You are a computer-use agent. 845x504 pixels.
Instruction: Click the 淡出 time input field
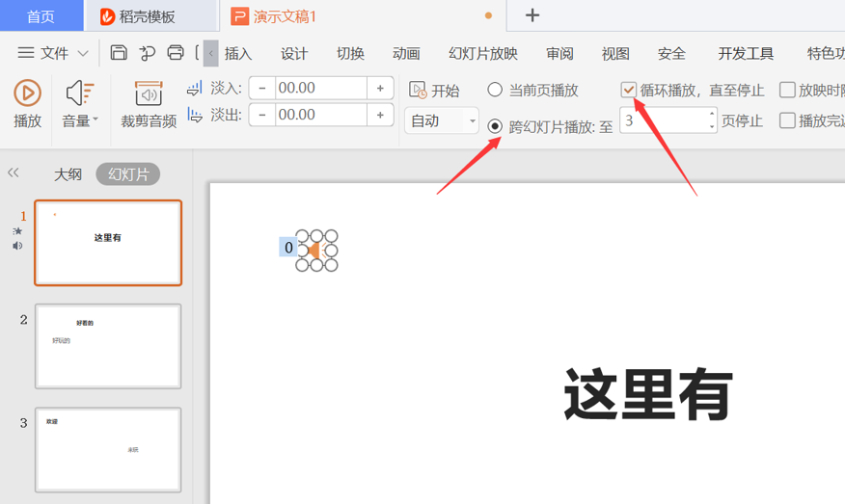(x=321, y=115)
